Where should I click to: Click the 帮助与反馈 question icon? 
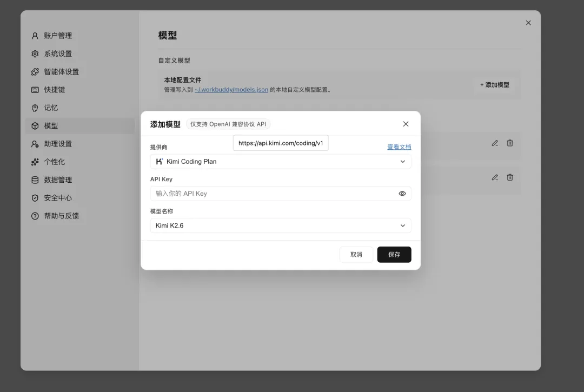(35, 216)
